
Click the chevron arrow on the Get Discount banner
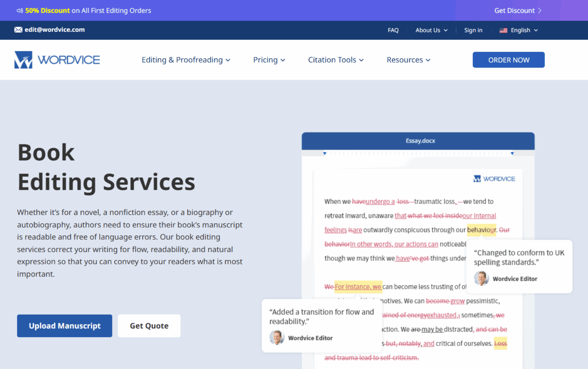coord(539,10)
